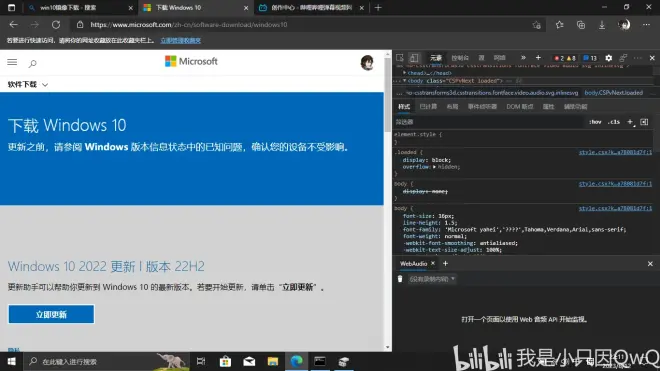Open Microsoft site search
Screen dimensions: 660x371
point(32,63)
